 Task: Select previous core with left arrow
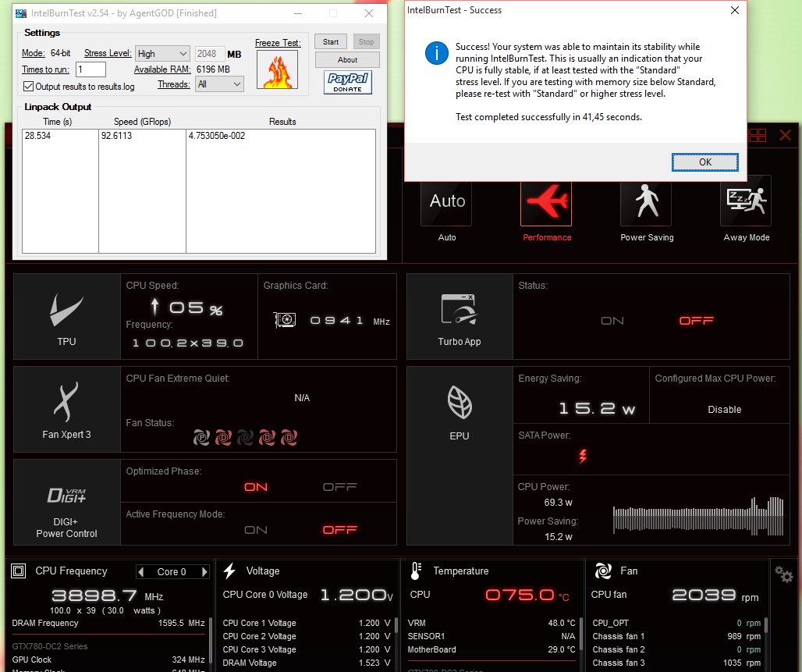pos(142,571)
